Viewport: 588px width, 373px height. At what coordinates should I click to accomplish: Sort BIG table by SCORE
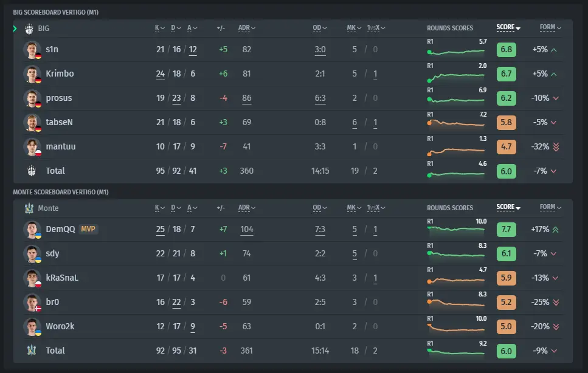(508, 27)
